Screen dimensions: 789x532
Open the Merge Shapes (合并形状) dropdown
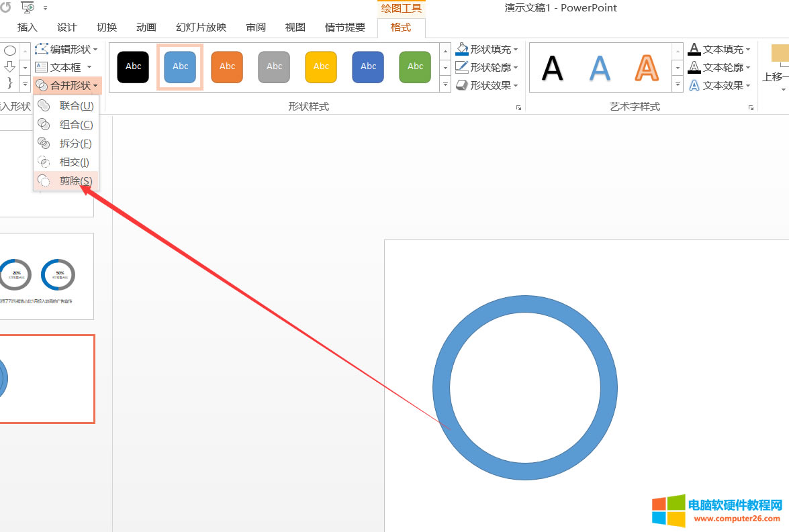coord(68,85)
